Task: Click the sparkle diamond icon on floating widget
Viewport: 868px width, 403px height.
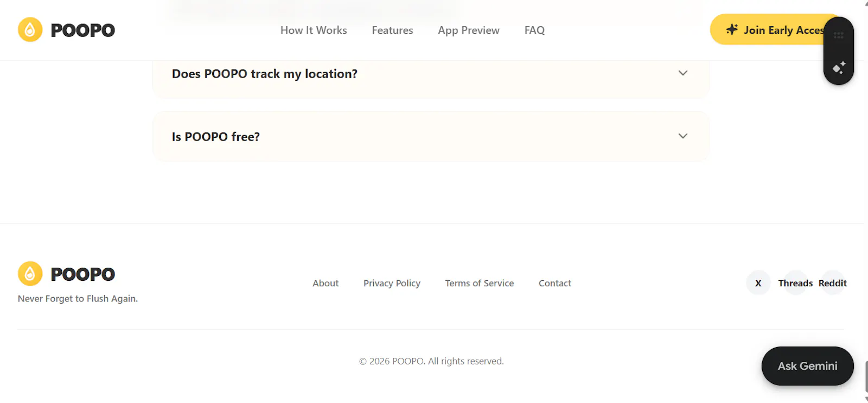Action: (839, 68)
